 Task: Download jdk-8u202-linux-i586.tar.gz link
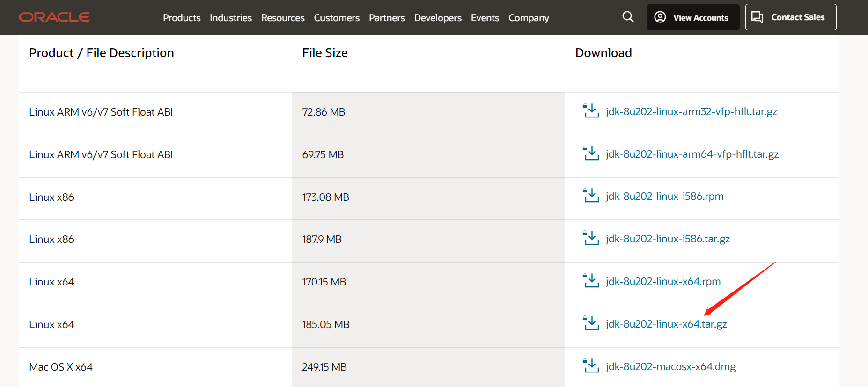(668, 239)
